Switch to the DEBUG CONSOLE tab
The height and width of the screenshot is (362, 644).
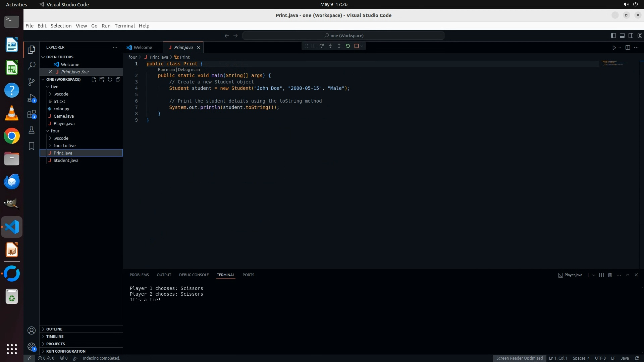tap(194, 275)
